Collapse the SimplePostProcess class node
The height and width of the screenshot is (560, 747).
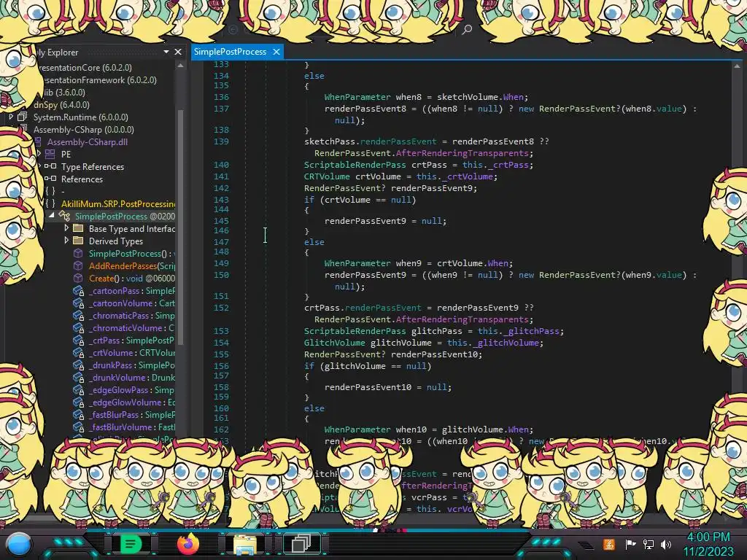point(52,215)
